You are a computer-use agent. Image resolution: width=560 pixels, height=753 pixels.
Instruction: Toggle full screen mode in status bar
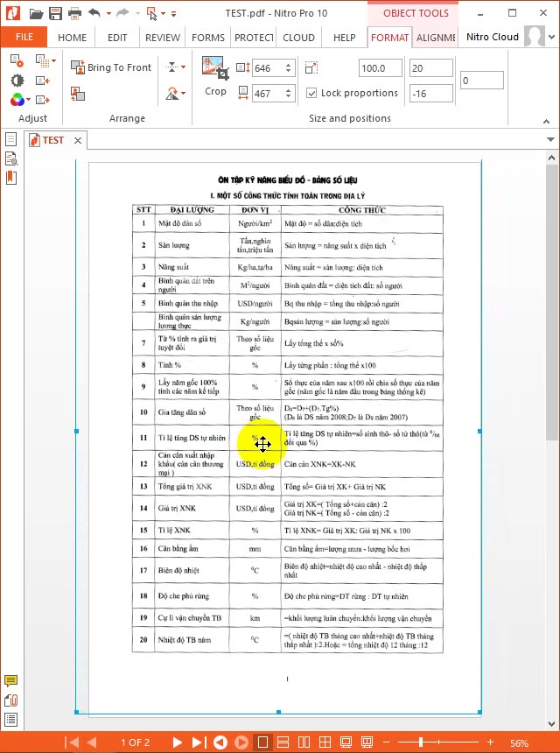346,742
